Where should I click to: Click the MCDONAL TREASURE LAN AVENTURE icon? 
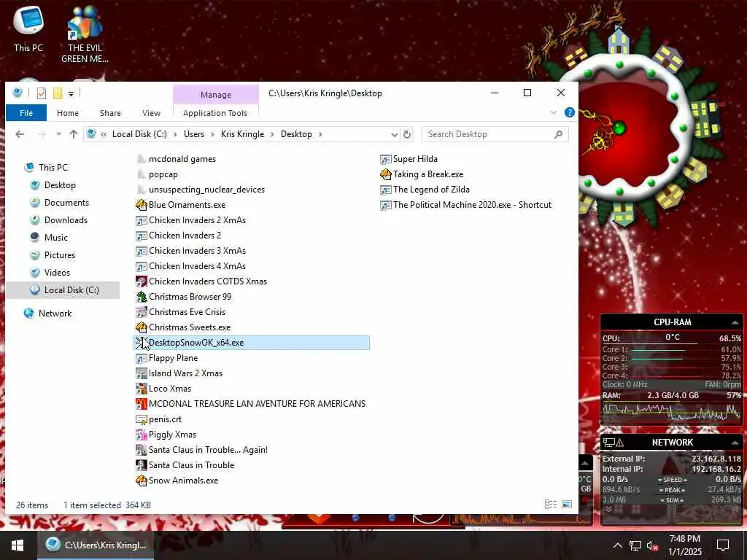coord(141,404)
